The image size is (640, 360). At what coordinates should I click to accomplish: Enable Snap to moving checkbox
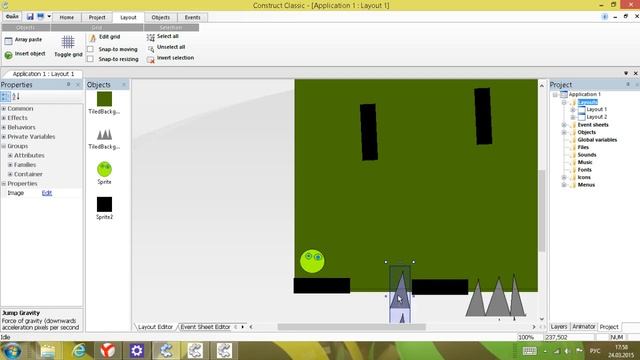point(91,49)
